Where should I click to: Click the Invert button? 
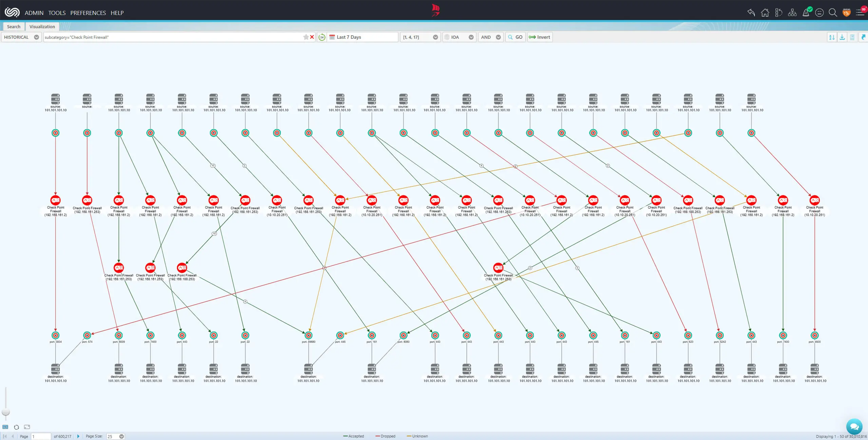[540, 37]
